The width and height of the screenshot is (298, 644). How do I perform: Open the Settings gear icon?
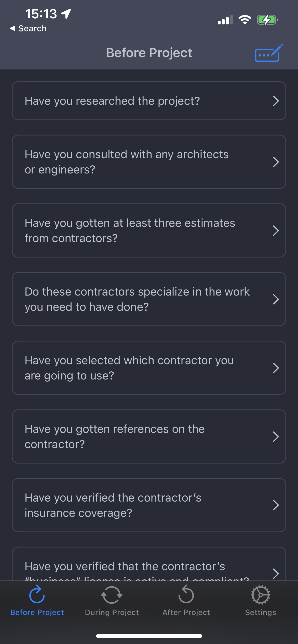tap(261, 595)
